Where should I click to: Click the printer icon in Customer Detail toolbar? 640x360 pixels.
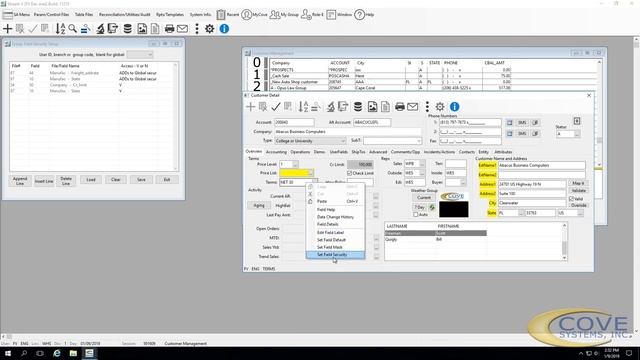pos(400,107)
